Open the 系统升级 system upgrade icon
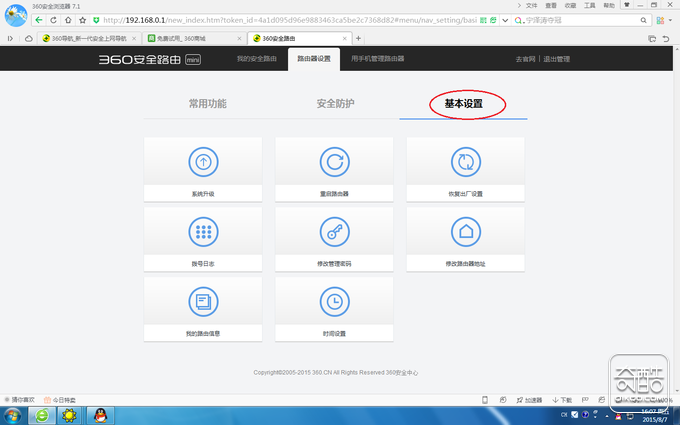Viewport: 680px width, 425px height. (x=203, y=162)
